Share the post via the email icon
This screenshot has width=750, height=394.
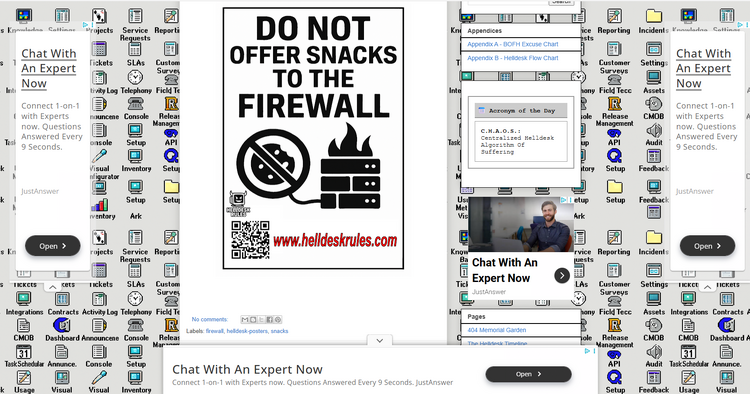coord(245,319)
